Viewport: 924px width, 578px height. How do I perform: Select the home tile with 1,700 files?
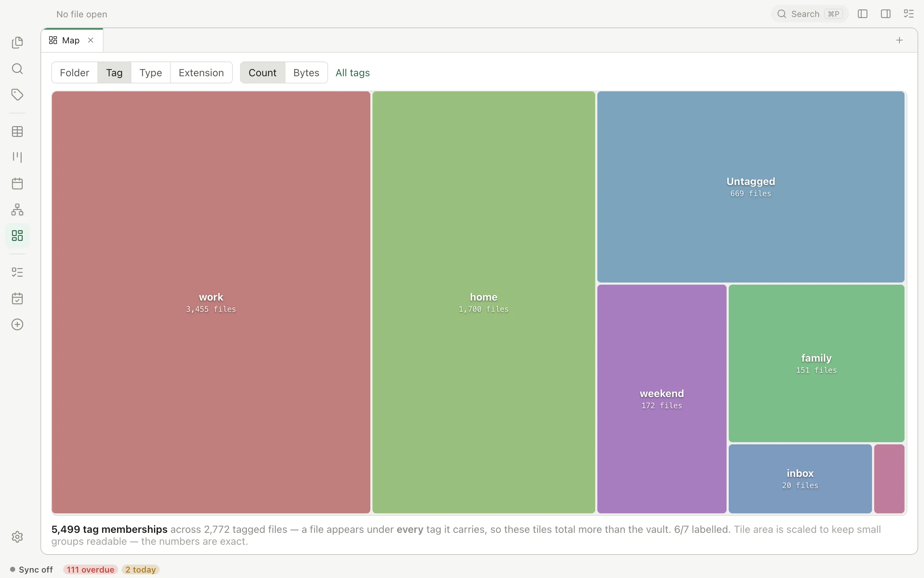point(483,302)
